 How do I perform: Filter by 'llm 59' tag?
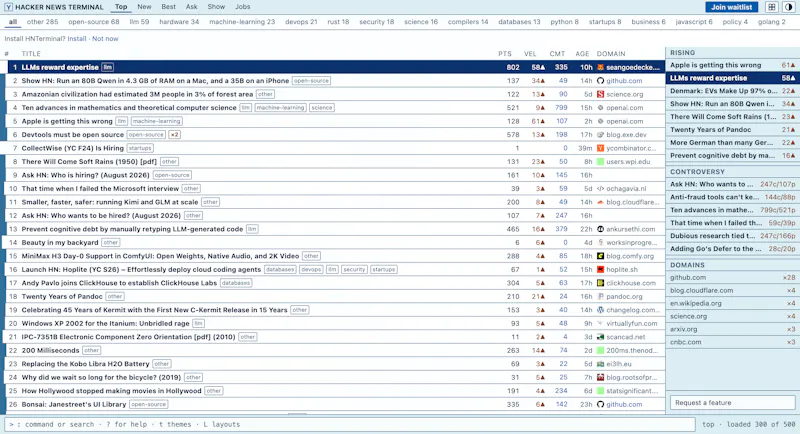pos(139,22)
